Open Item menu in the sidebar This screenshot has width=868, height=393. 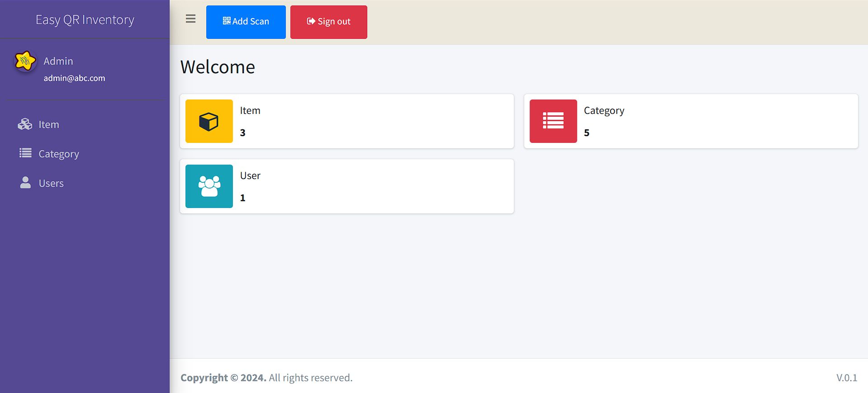pyautogui.click(x=49, y=124)
